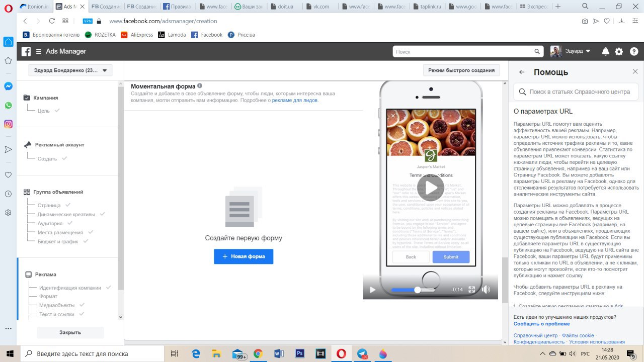Viewport: 644px width, 362px height.
Task: Switch to vk.com browser tab
Action: point(320,7)
